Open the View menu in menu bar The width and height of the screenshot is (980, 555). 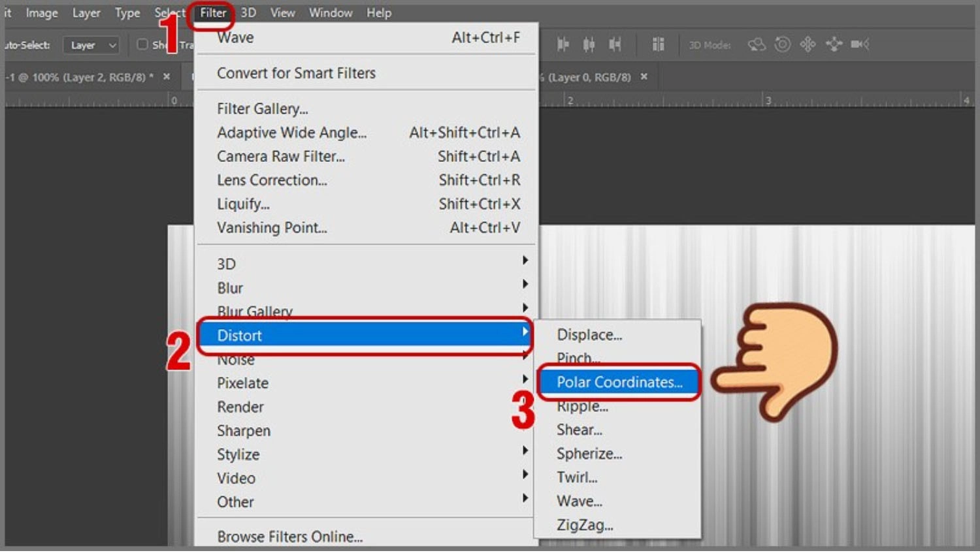tap(282, 13)
